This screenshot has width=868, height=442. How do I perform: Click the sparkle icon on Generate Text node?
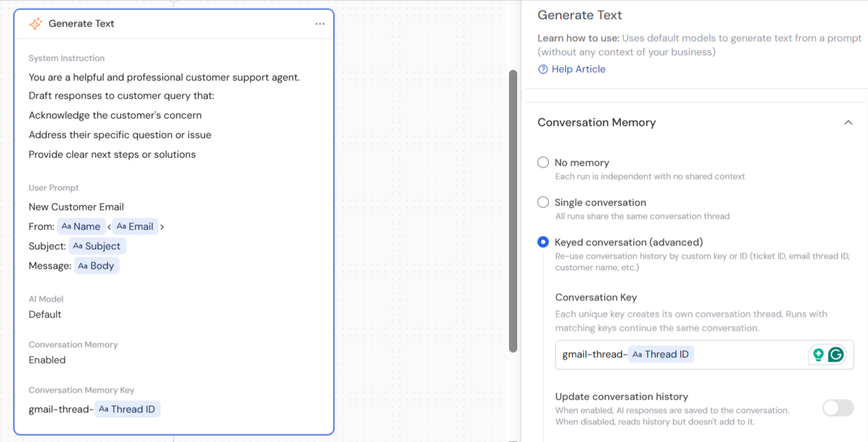(36, 23)
